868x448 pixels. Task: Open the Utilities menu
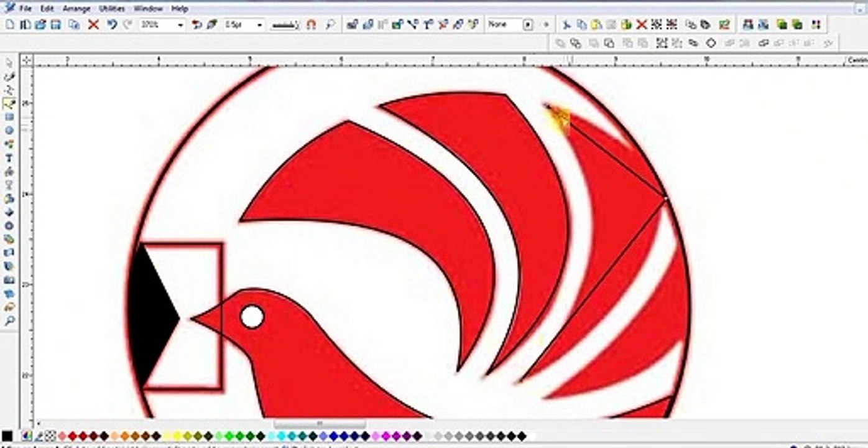(x=112, y=9)
